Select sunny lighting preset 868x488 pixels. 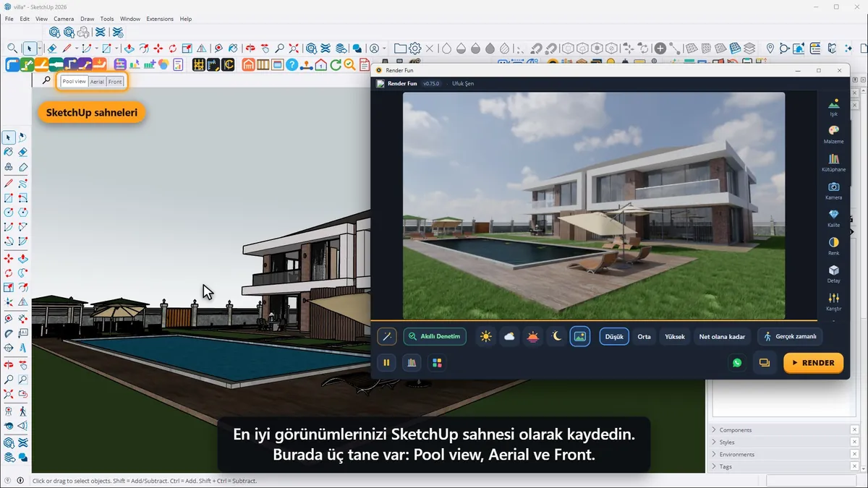coord(486,336)
